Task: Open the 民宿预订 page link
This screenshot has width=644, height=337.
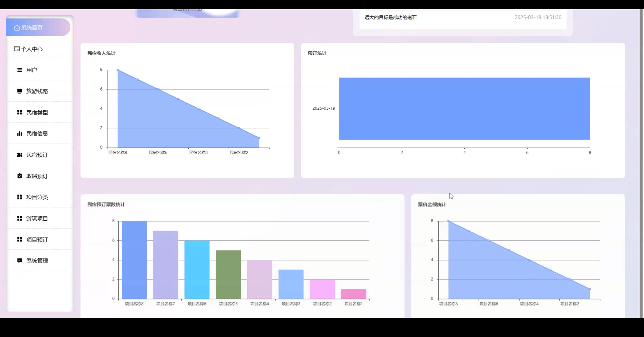Action: 37,155
